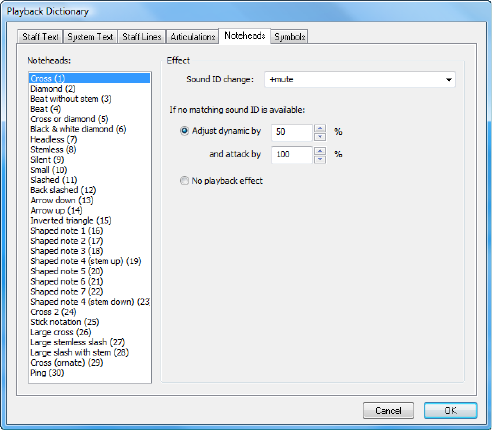This screenshot has height=430, width=492.
Task: Increase the Adjust dynamic percentage spinner
Action: (320, 128)
